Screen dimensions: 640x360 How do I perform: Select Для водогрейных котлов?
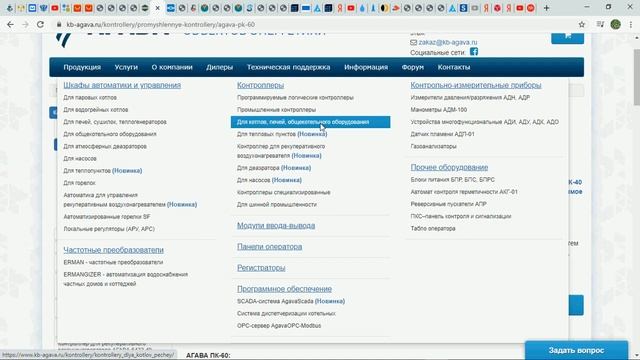tap(96, 110)
